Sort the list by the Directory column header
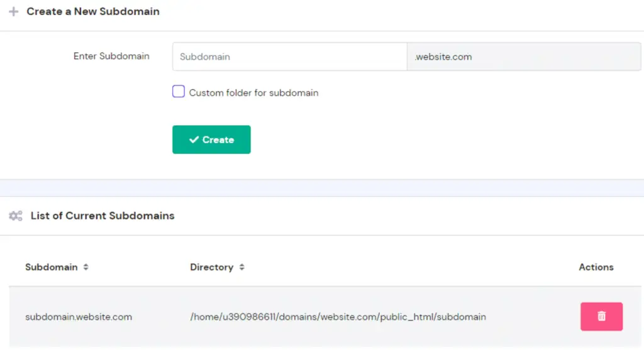Viewport: 644px width, 350px height. pyautogui.click(x=211, y=267)
